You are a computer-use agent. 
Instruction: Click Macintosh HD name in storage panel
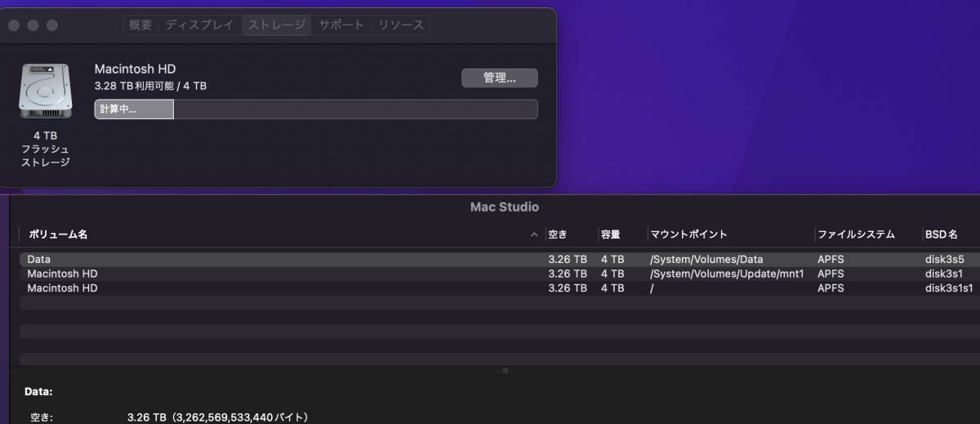(x=135, y=69)
